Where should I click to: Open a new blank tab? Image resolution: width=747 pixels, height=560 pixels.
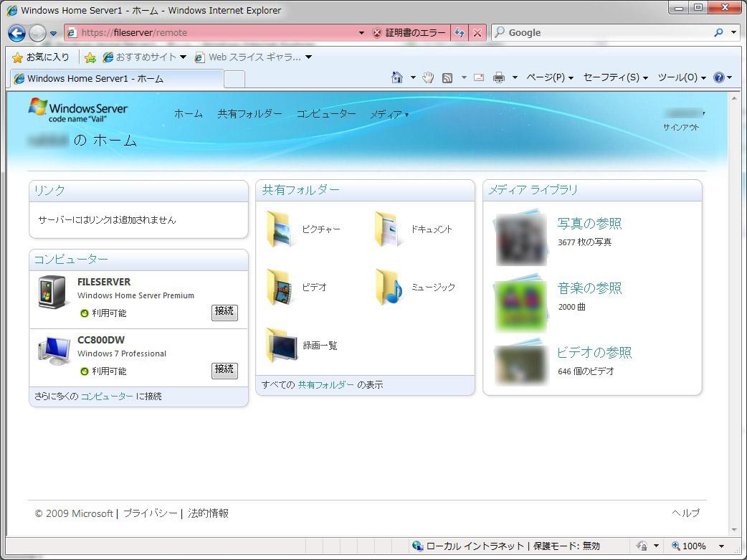(x=234, y=79)
